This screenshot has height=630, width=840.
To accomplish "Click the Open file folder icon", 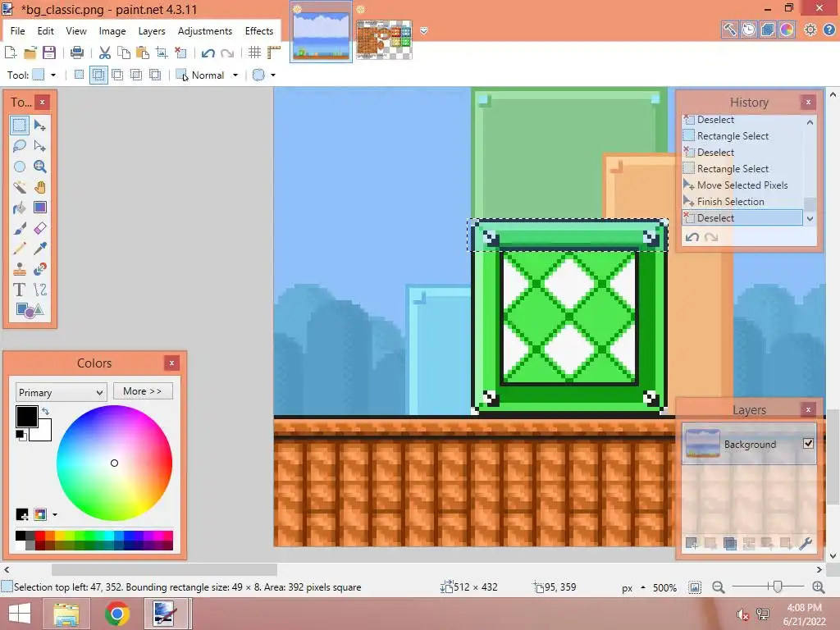I will (30, 52).
